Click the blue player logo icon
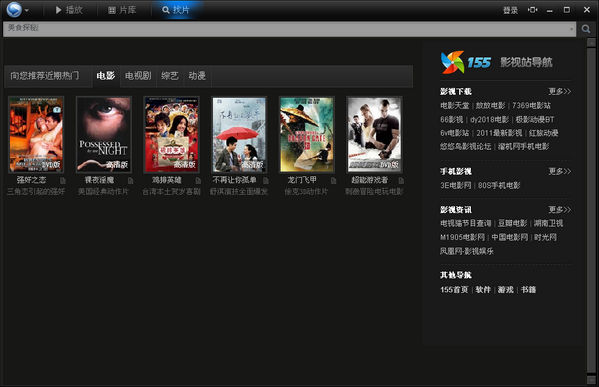Viewport: 599px width, 387px height. [14, 10]
